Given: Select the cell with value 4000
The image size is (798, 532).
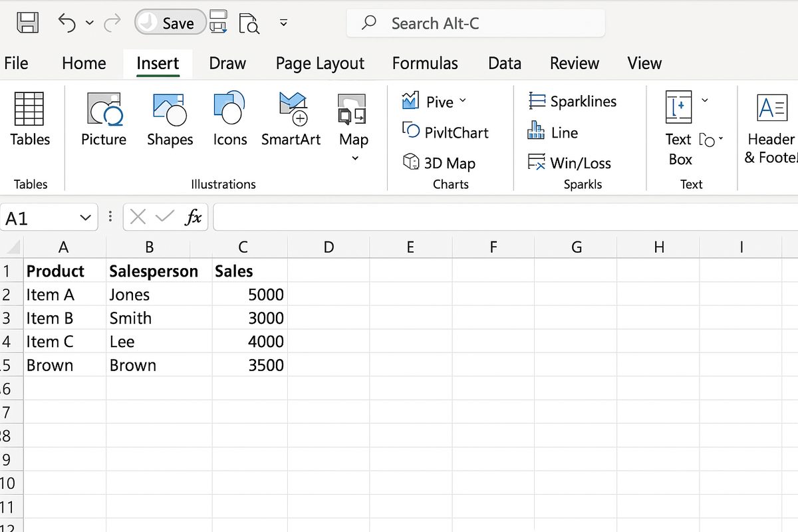Looking at the screenshot, I should [249, 341].
